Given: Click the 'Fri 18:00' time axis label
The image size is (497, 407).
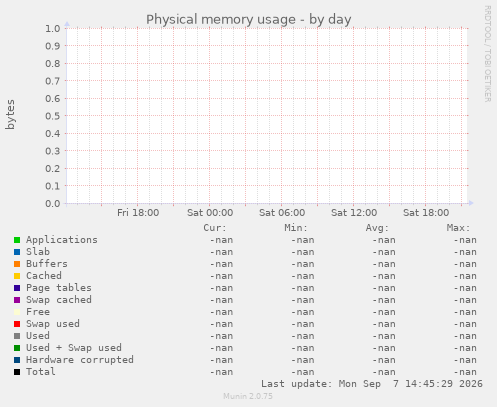Looking at the screenshot, I should point(138,213).
